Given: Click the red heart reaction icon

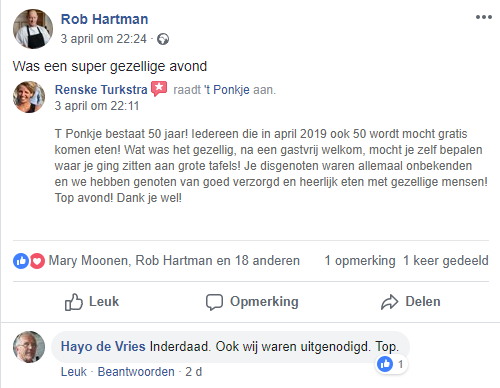Looking at the screenshot, I should pos(37,261).
